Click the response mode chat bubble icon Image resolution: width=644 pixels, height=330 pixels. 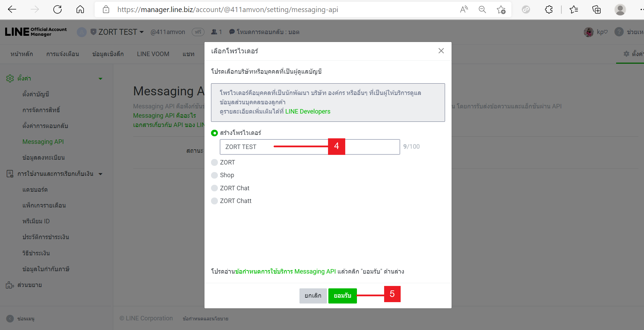232,32
